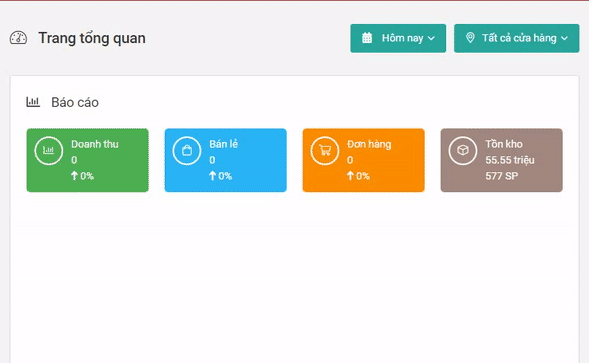589x363 pixels.
Task: Click the box icon in Tồn kho card
Action: (x=463, y=151)
